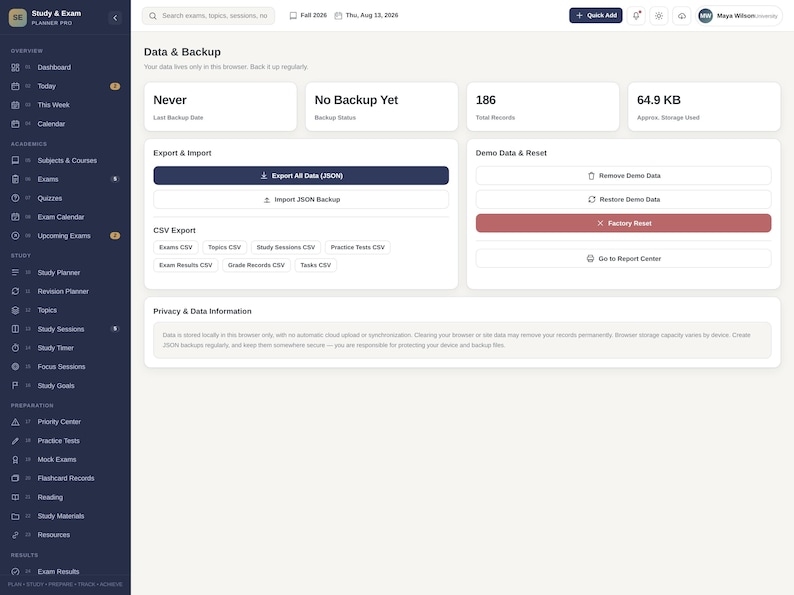
Task: Toggle light/dark theme sun icon
Action: click(x=659, y=16)
